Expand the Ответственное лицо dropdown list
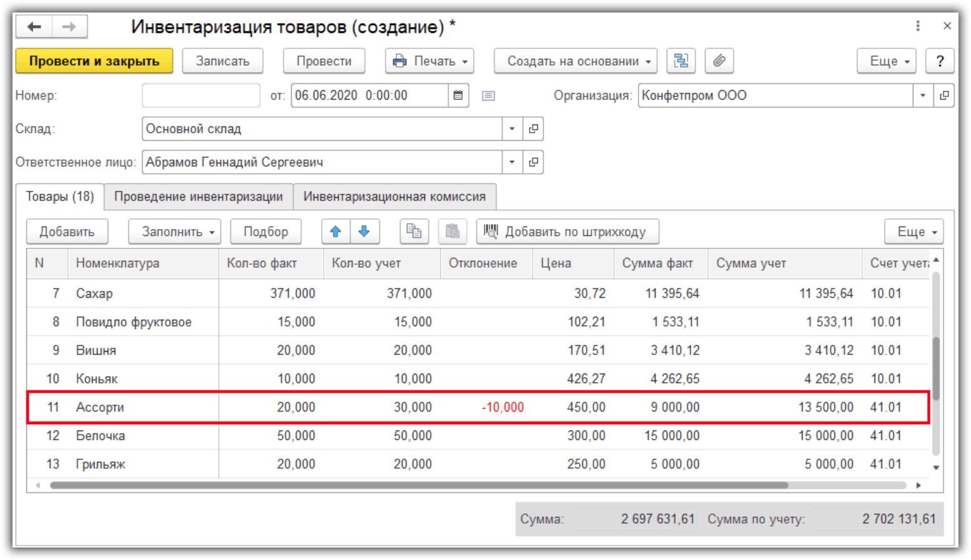This screenshot has width=971, height=560. pos(512,162)
